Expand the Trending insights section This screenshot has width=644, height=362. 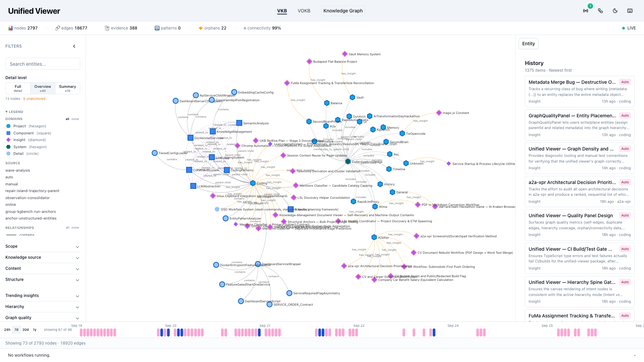tap(43, 296)
